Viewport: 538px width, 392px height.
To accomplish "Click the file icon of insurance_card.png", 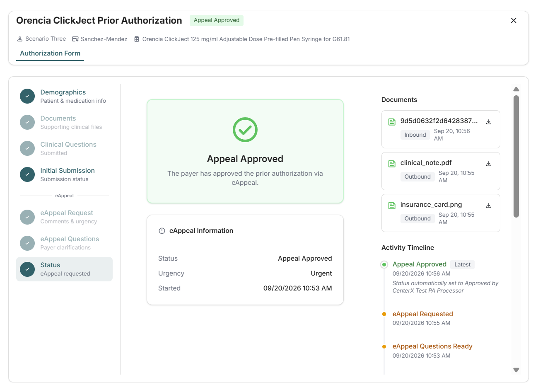I will (392, 206).
